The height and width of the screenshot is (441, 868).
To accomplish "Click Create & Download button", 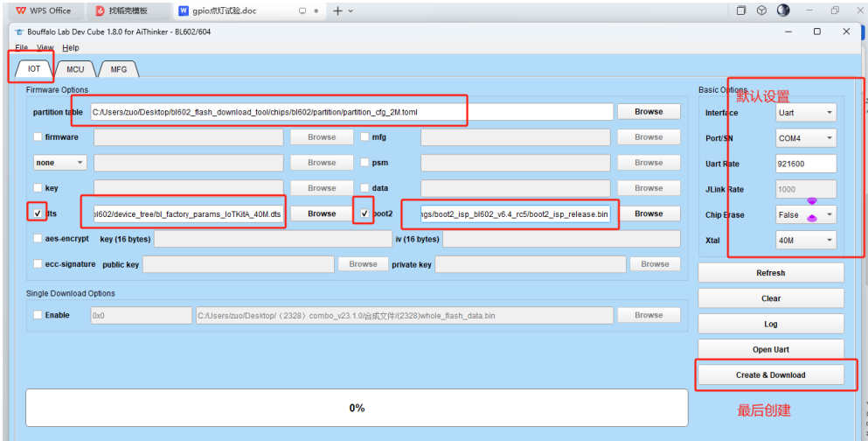I will [771, 375].
